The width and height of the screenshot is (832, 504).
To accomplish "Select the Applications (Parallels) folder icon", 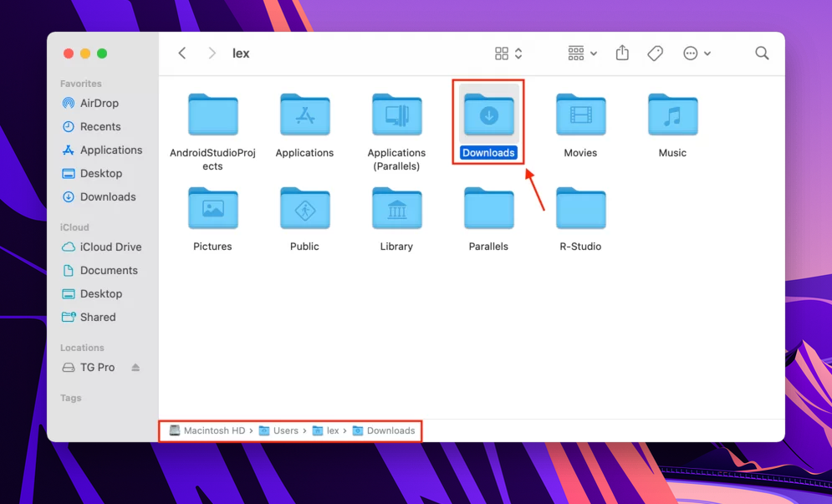I will pos(396,114).
